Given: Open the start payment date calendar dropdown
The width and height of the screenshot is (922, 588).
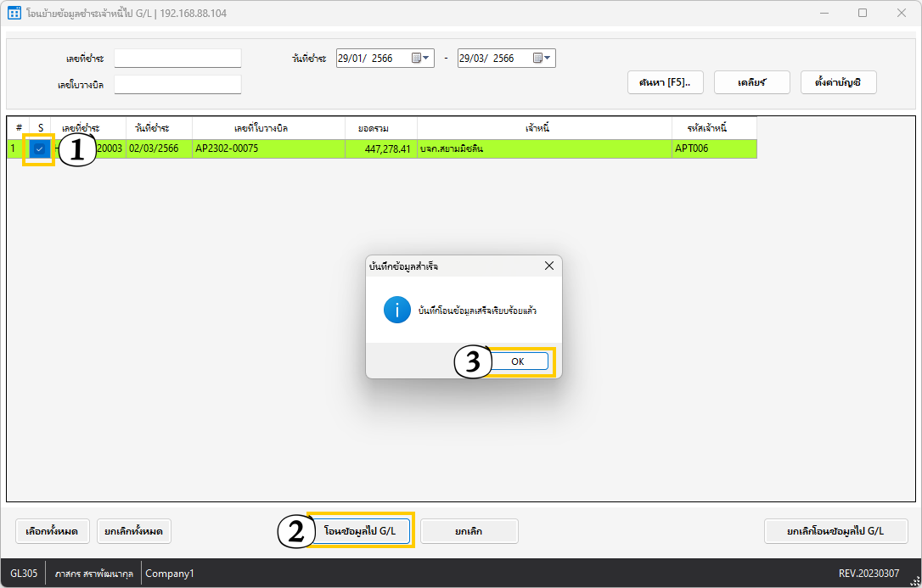Looking at the screenshot, I should [422, 59].
